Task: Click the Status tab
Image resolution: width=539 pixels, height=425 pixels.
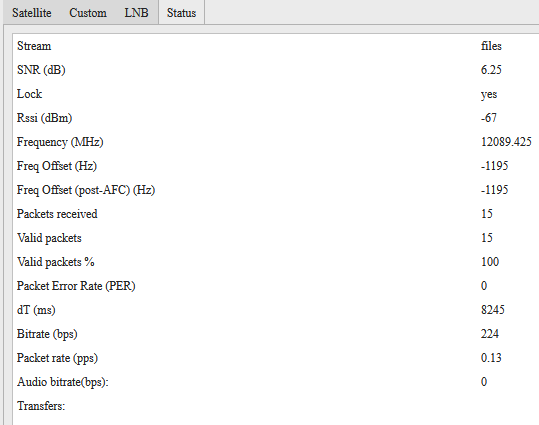Action: pyautogui.click(x=182, y=13)
